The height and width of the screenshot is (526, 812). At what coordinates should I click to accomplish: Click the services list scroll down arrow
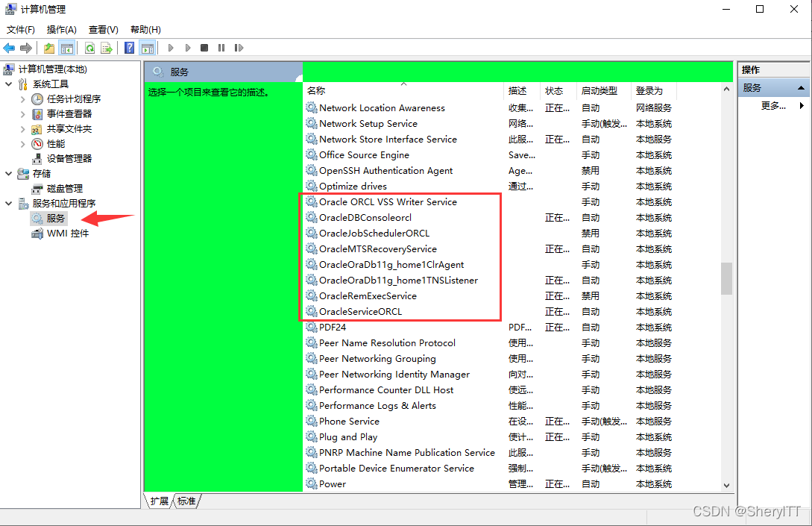[x=726, y=486]
